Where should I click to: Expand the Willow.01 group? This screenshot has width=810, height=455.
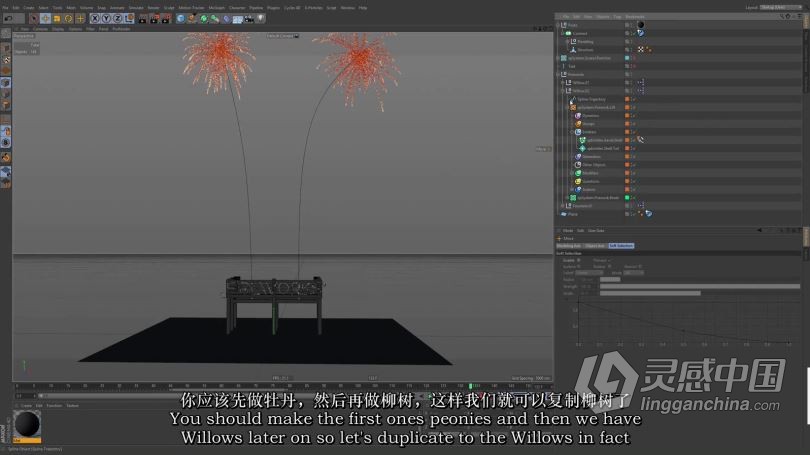point(563,83)
